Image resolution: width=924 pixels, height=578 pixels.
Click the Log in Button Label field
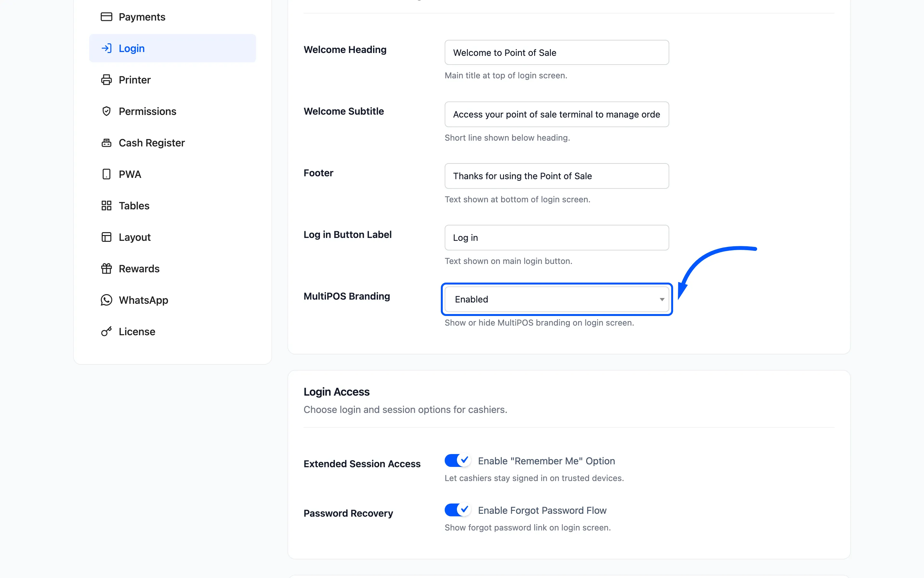pyautogui.click(x=557, y=237)
